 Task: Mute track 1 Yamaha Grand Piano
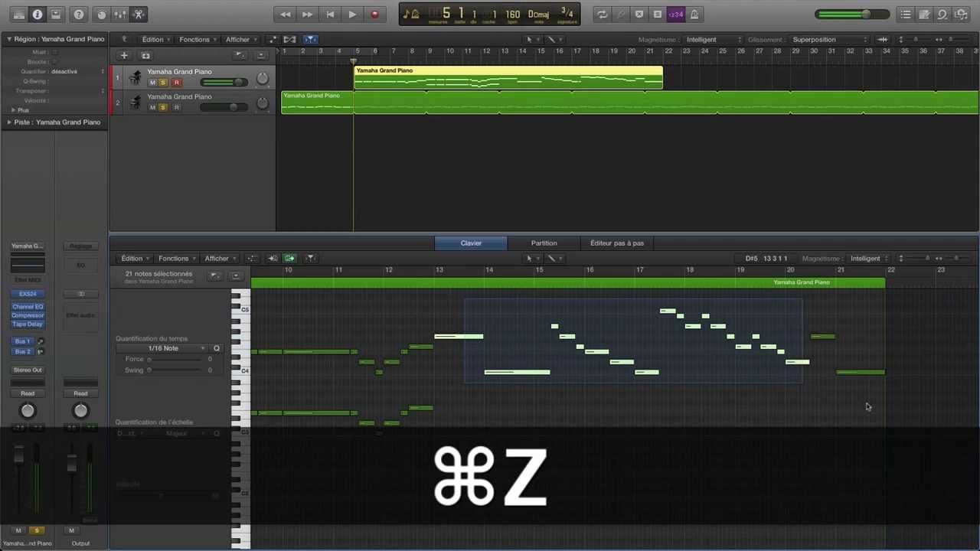[152, 83]
